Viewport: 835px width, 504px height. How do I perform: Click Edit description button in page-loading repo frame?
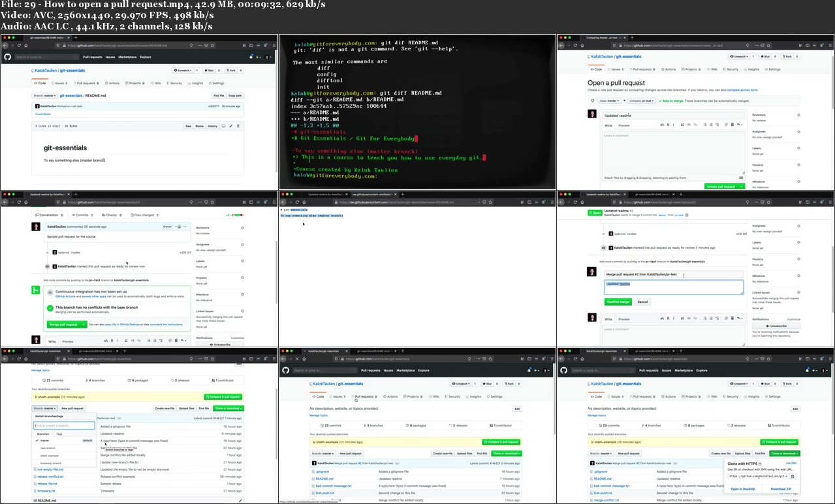click(x=517, y=409)
